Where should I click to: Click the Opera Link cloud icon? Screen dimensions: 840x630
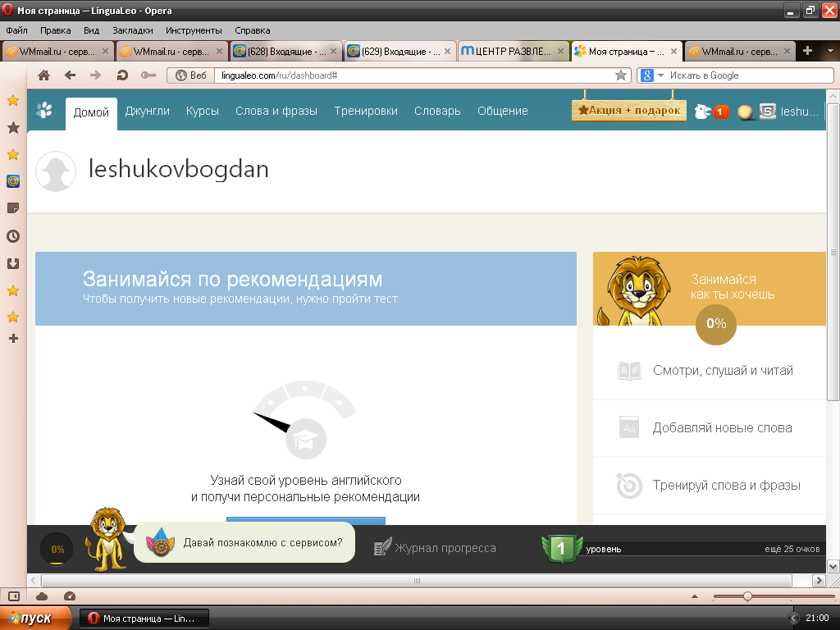click(x=42, y=596)
